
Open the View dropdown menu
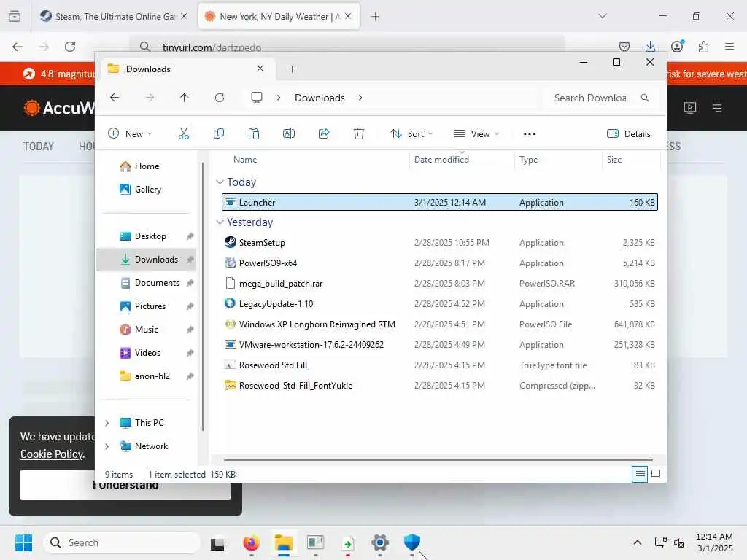tap(476, 134)
